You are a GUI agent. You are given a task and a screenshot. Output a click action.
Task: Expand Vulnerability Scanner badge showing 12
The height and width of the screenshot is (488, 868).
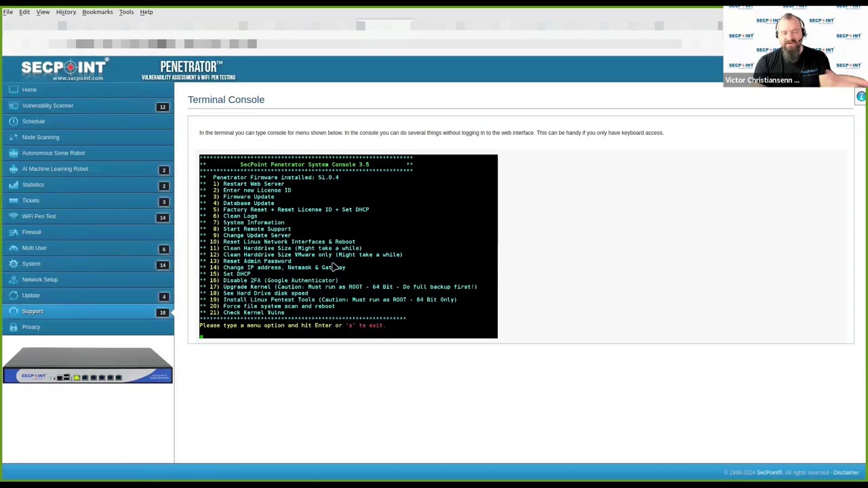(162, 106)
